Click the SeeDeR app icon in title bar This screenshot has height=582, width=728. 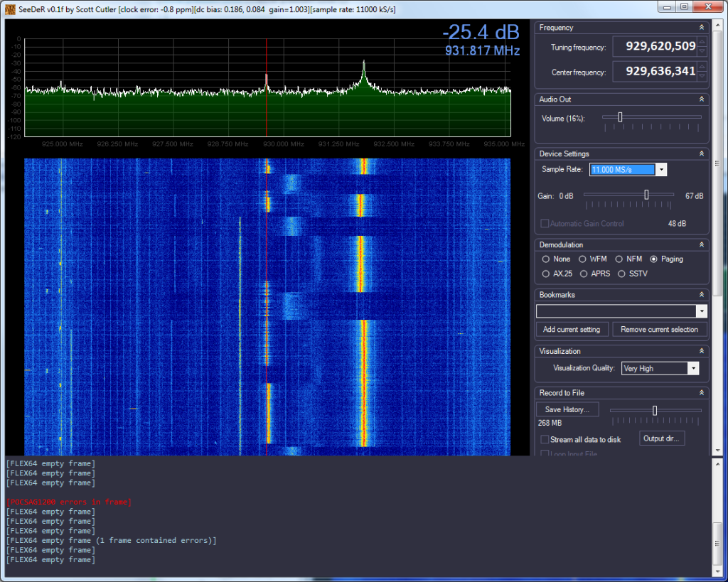point(10,9)
